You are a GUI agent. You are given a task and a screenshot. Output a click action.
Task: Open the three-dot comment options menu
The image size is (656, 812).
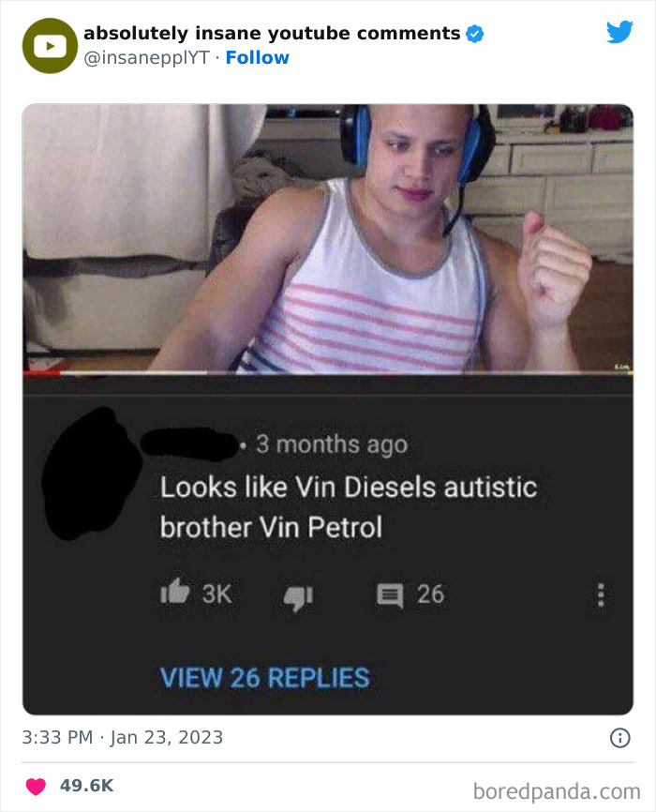click(x=601, y=595)
